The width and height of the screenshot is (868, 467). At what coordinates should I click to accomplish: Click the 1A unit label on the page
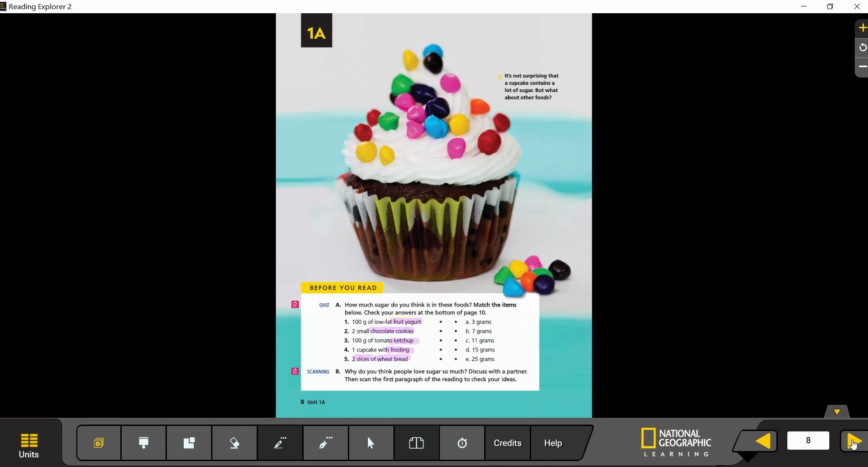click(x=316, y=31)
